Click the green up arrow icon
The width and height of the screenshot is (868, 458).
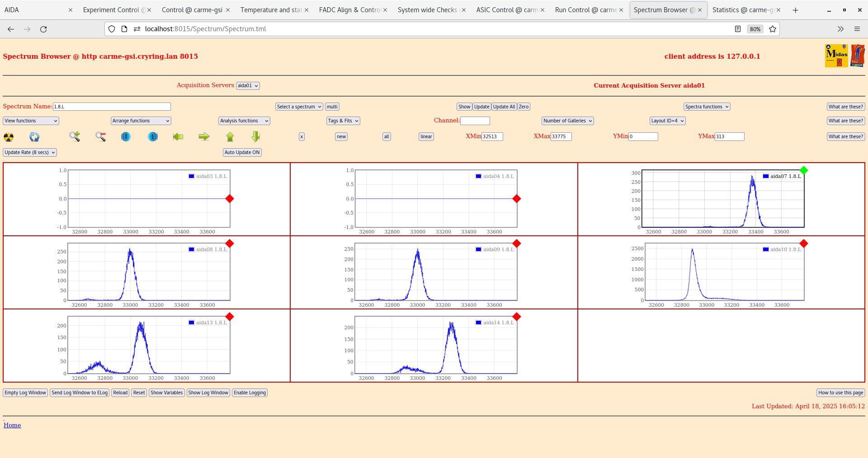[x=230, y=136]
